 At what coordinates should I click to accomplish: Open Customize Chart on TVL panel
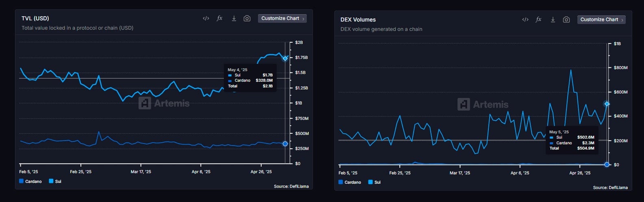[282, 18]
